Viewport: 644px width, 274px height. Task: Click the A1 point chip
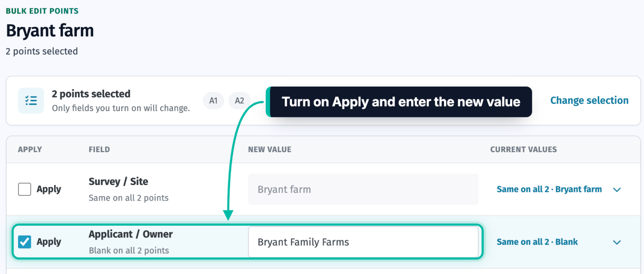pos(213,100)
